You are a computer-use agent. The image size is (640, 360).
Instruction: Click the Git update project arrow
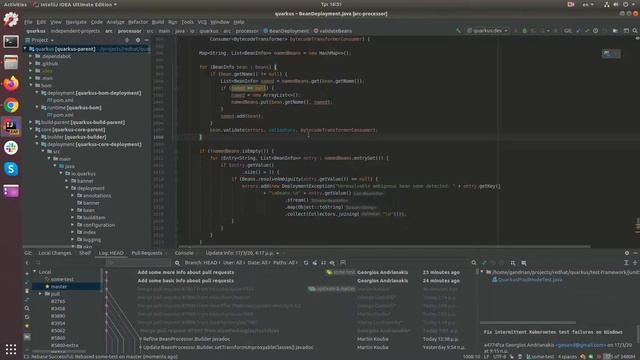578,31
